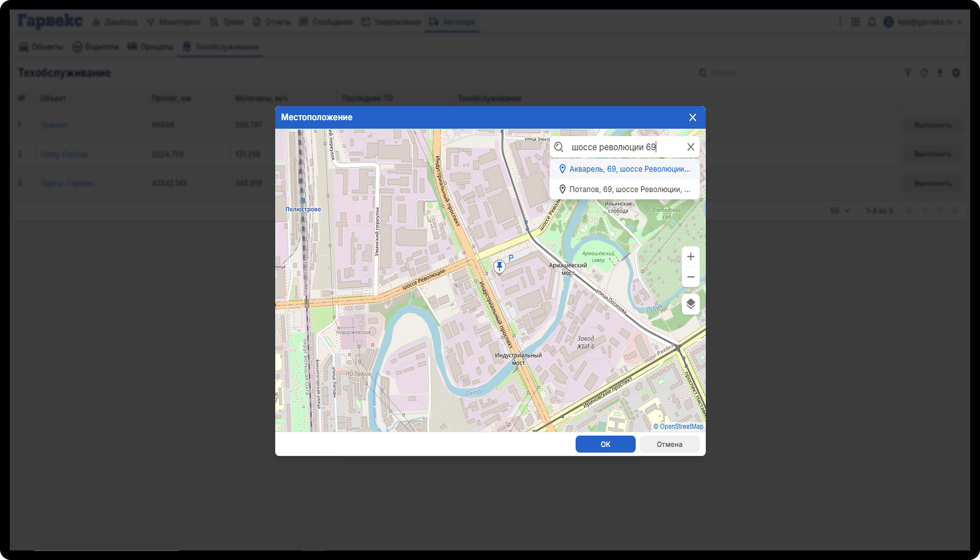Viewport: 980px width, 560px height.
Task: Cancel the dialog with Отмена
Action: coord(670,444)
